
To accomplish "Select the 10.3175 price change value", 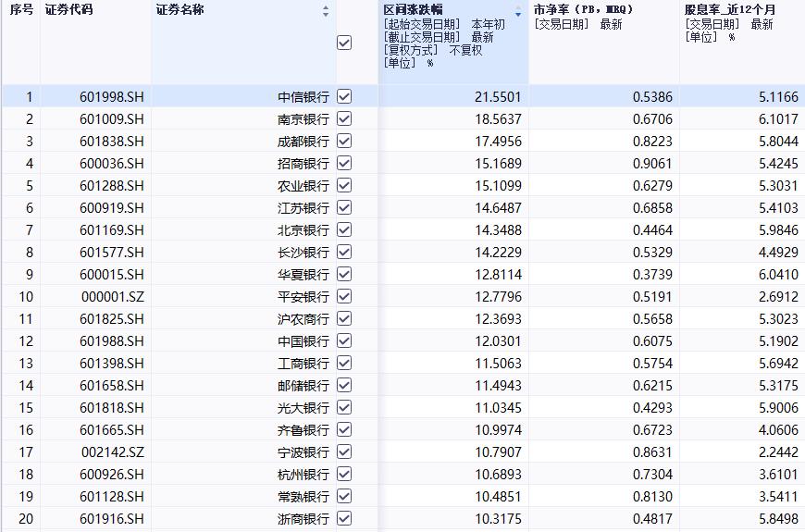I will 498,519.
